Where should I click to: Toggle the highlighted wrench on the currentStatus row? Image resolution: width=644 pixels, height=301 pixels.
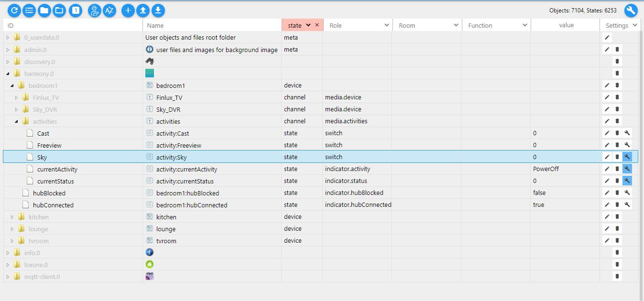coord(627,181)
